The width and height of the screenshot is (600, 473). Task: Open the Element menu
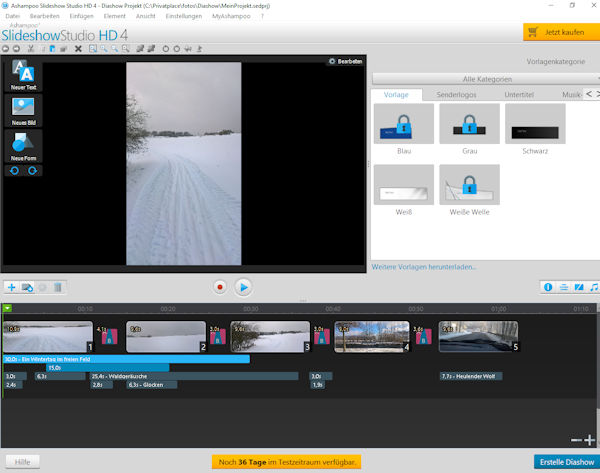[x=114, y=16]
